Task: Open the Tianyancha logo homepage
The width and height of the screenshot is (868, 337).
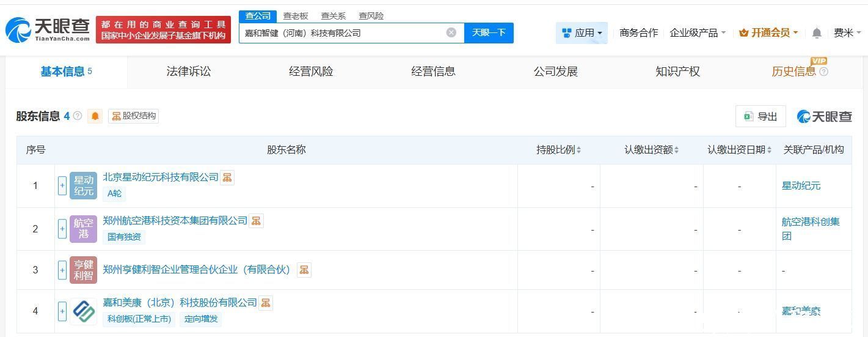Action: pyautogui.click(x=47, y=29)
